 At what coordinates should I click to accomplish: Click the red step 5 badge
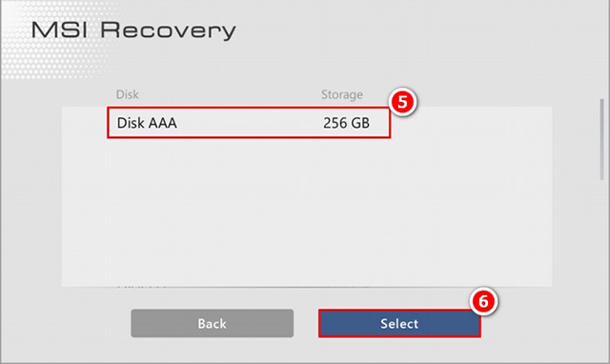click(402, 102)
